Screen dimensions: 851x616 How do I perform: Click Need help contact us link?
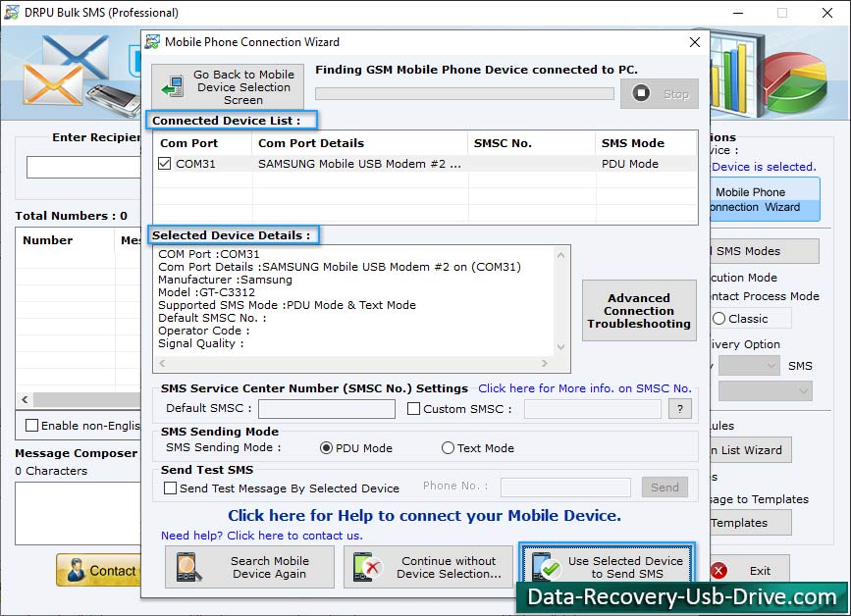[x=262, y=536]
